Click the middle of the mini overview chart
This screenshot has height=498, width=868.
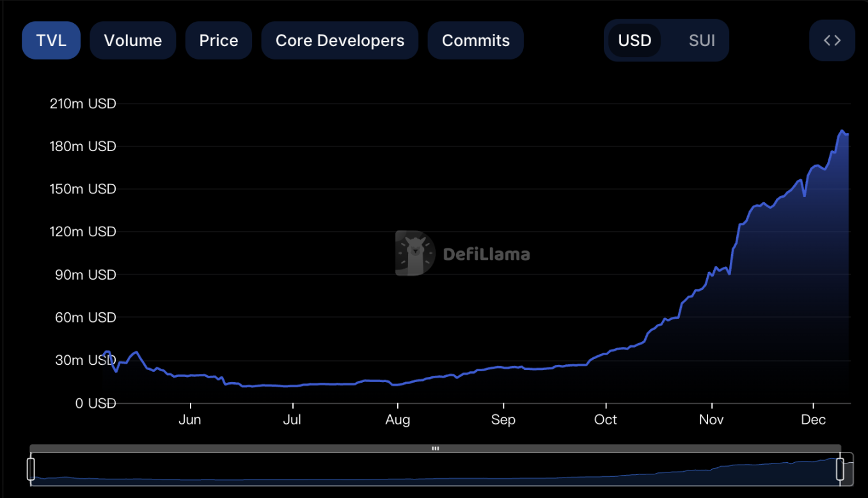click(435, 470)
